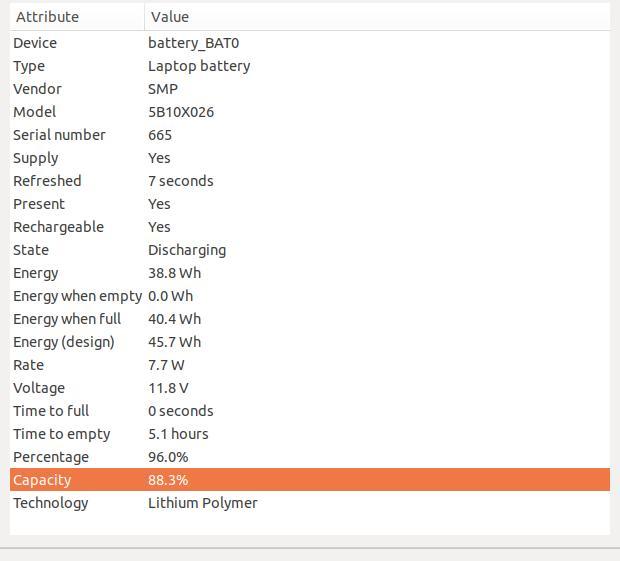Select the Percentage row showing 96.0%
This screenshot has height=561, width=620.
point(310,457)
